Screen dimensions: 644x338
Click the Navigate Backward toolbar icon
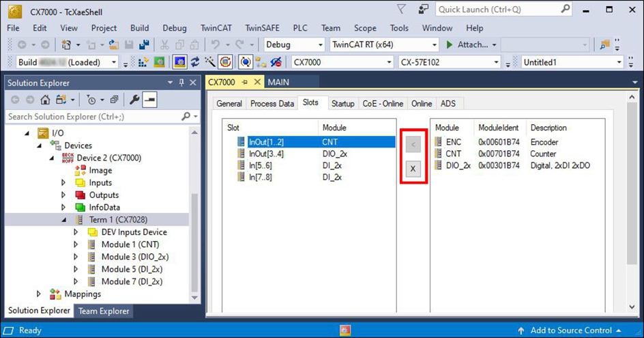tap(22, 44)
